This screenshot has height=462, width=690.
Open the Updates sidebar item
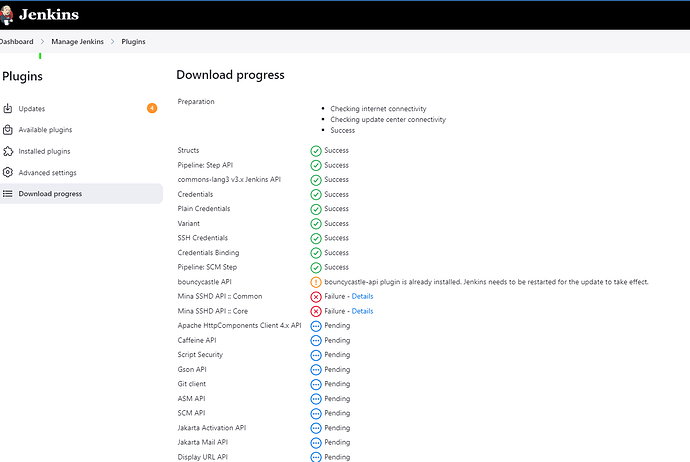pos(81,108)
